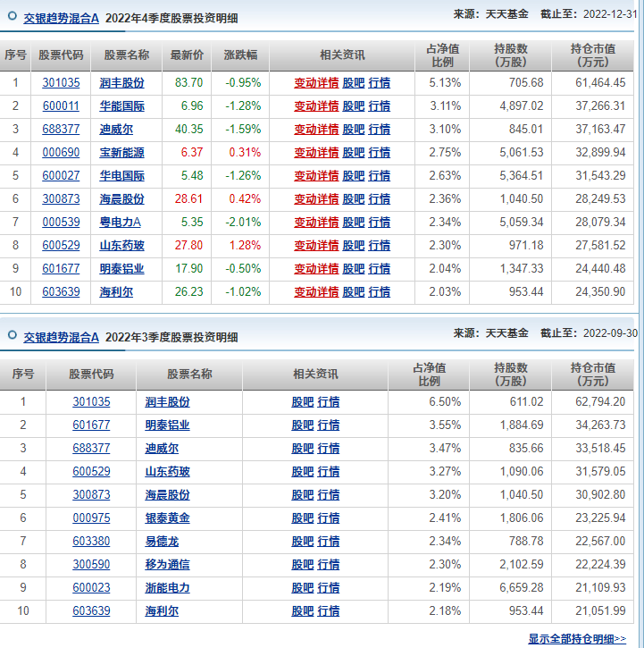
Task: Select the -2.01% change cell
Action: 240,222
